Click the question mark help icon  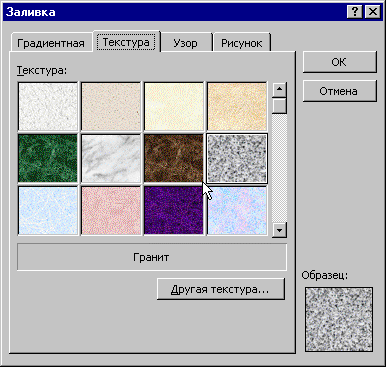(355, 12)
